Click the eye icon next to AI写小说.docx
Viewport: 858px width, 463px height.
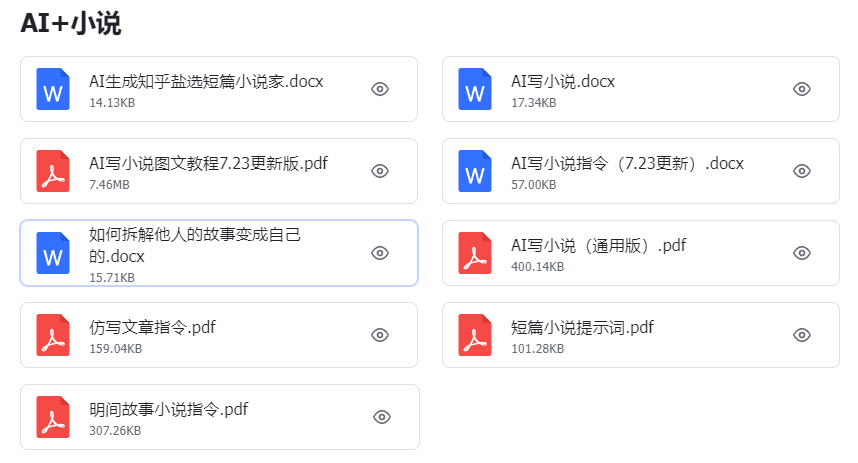pos(802,89)
